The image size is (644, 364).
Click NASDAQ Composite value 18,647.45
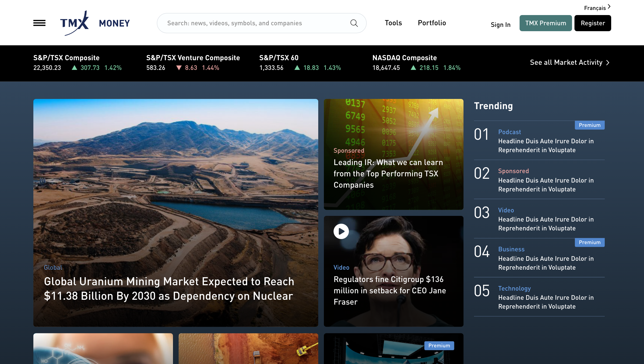386,68
